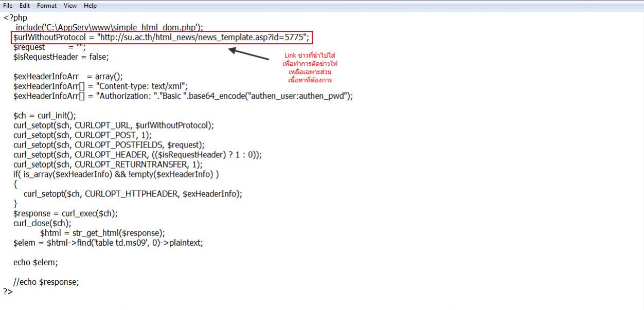Click the CURLOPT_POSTFIELDS setopt line

click(109, 145)
